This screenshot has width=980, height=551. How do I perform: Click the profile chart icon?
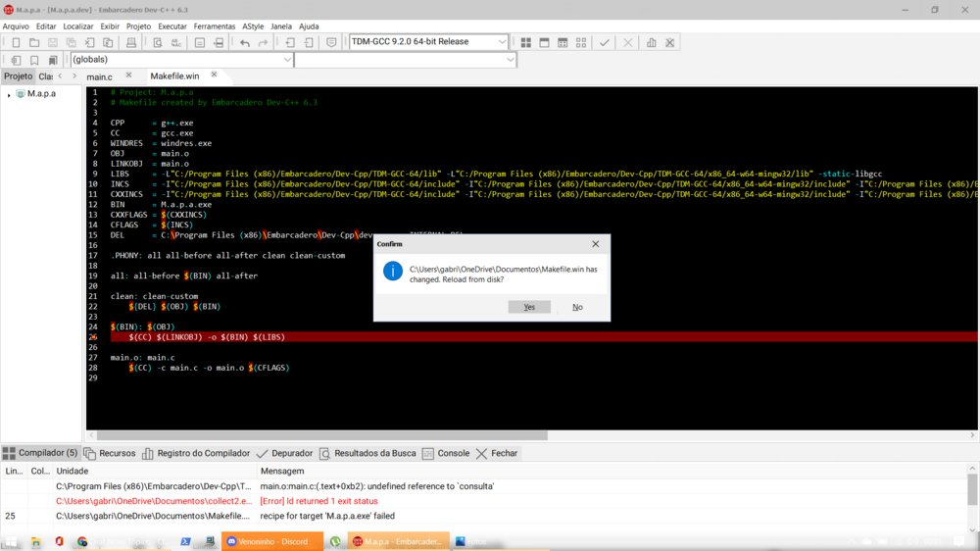tap(651, 43)
